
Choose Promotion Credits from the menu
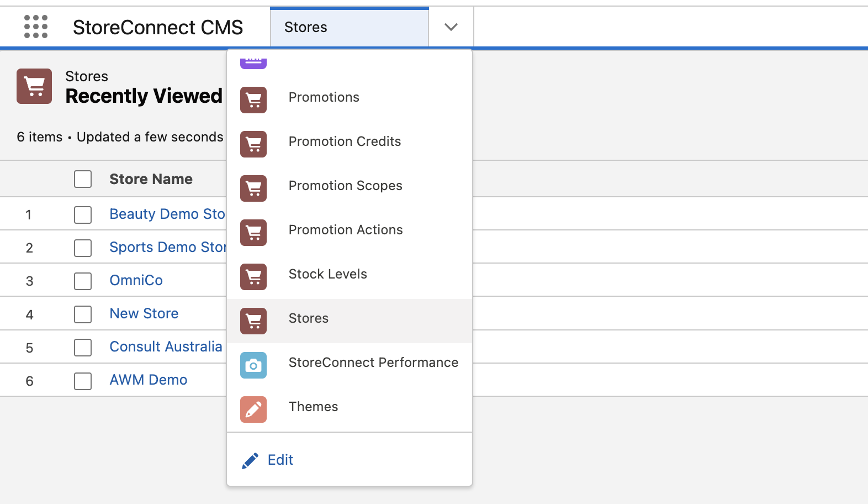point(350,144)
